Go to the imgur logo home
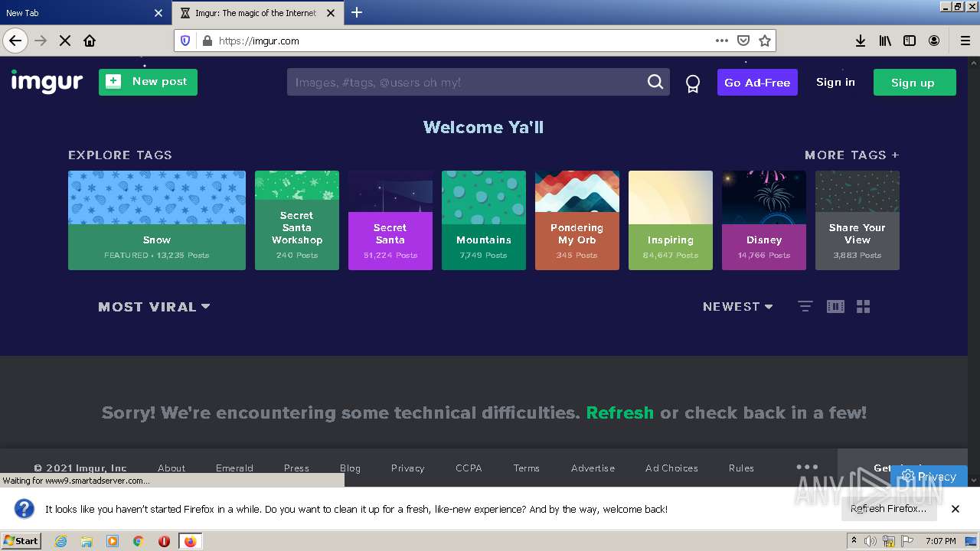Image resolution: width=980 pixels, height=551 pixels. coord(47,82)
